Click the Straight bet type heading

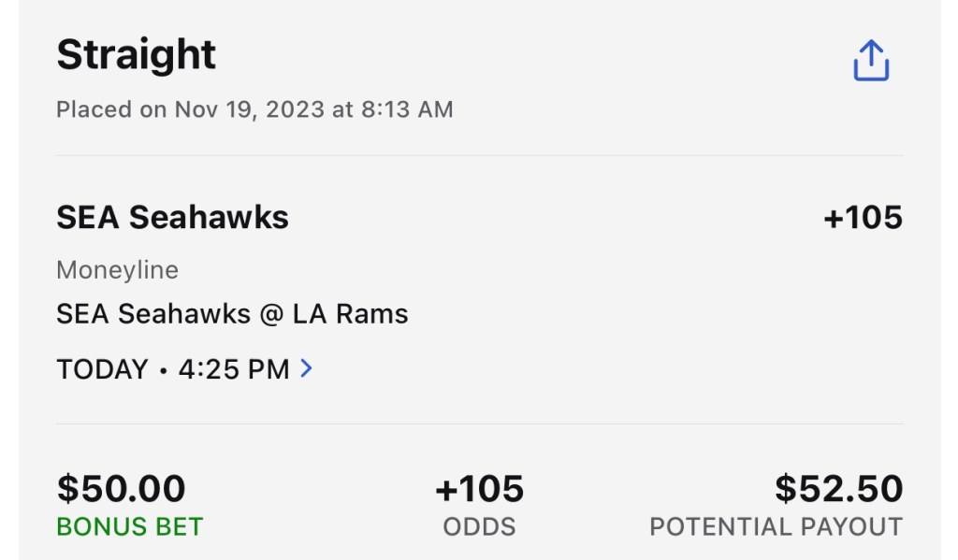click(x=137, y=54)
